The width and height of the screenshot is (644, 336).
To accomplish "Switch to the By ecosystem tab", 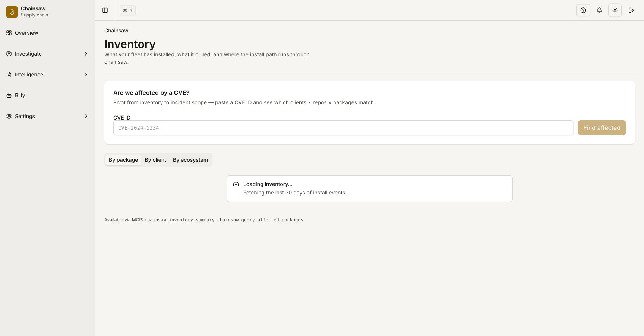I will coord(190,160).
